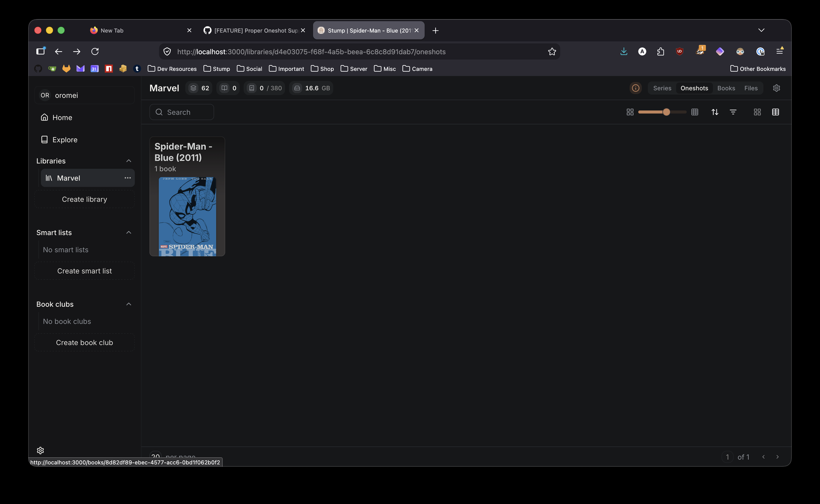Image resolution: width=820 pixels, height=504 pixels.
Task: Switch to table layout view
Action: [776, 112]
